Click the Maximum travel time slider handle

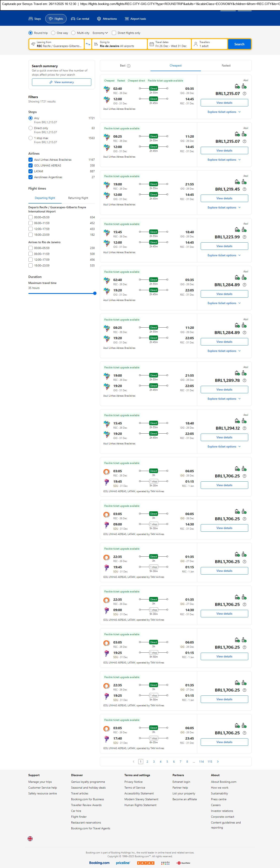click(95, 293)
